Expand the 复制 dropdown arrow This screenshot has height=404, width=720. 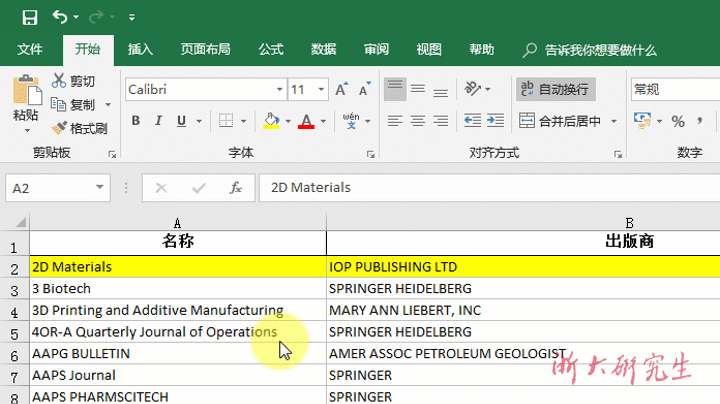pos(108,105)
